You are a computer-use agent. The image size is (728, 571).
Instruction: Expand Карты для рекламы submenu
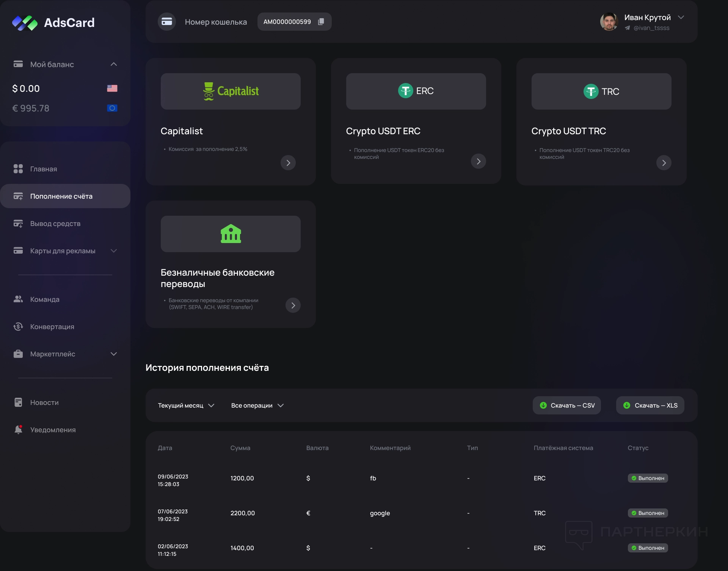click(114, 251)
